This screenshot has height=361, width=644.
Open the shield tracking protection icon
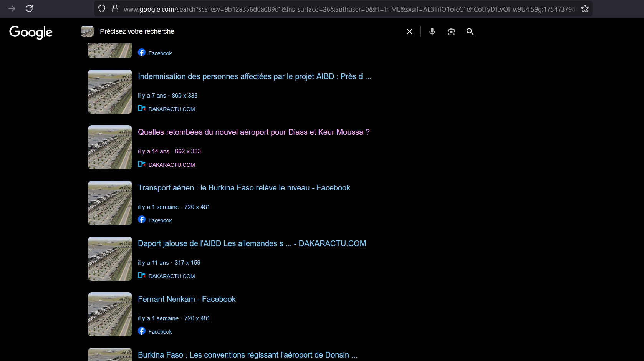click(x=102, y=8)
